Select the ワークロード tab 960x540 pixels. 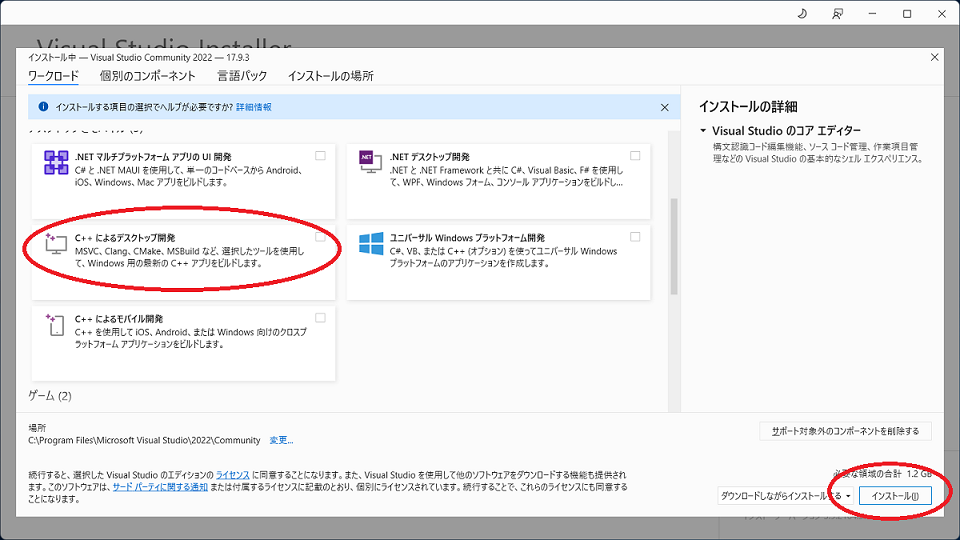point(53,76)
